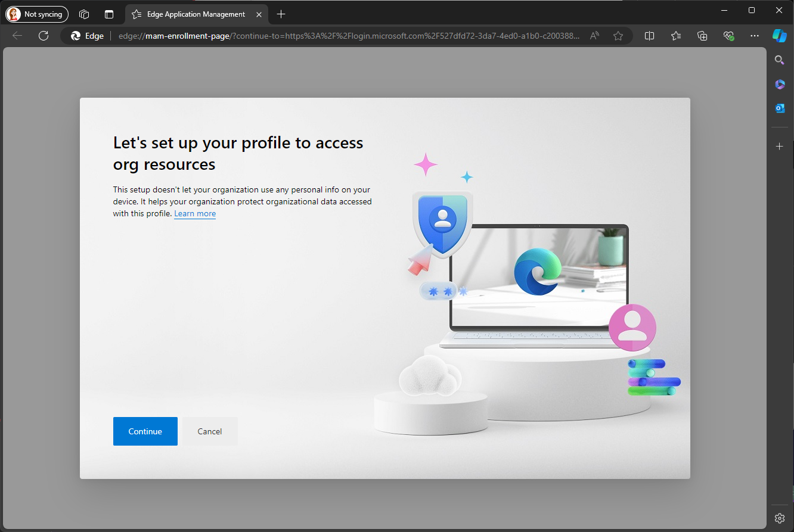Click the sidebar Search icon
794x532 pixels.
779,60
